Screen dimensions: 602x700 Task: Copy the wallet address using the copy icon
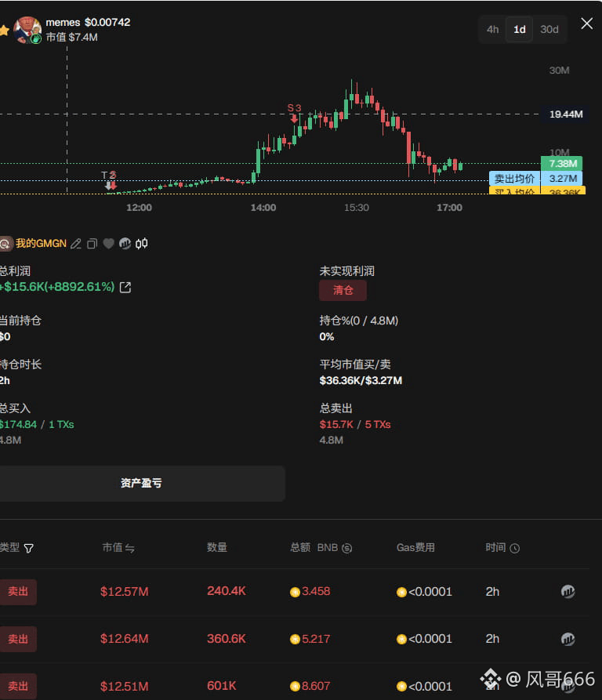coord(92,244)
